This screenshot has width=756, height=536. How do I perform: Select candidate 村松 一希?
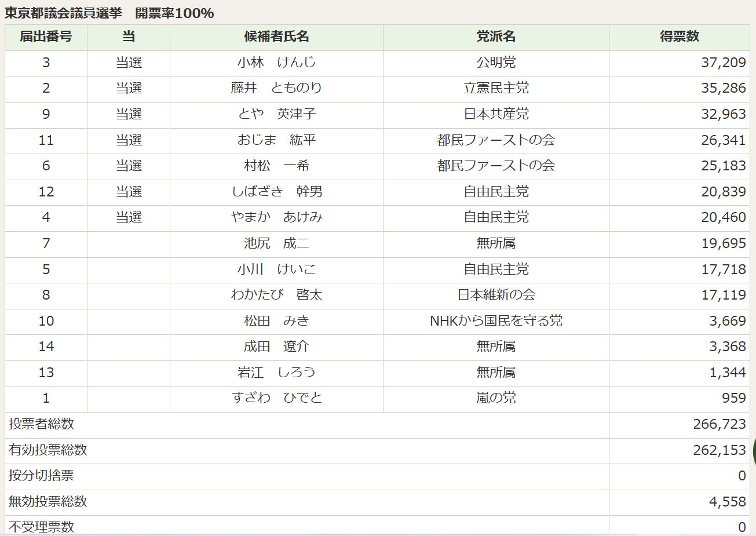point(276,166)
